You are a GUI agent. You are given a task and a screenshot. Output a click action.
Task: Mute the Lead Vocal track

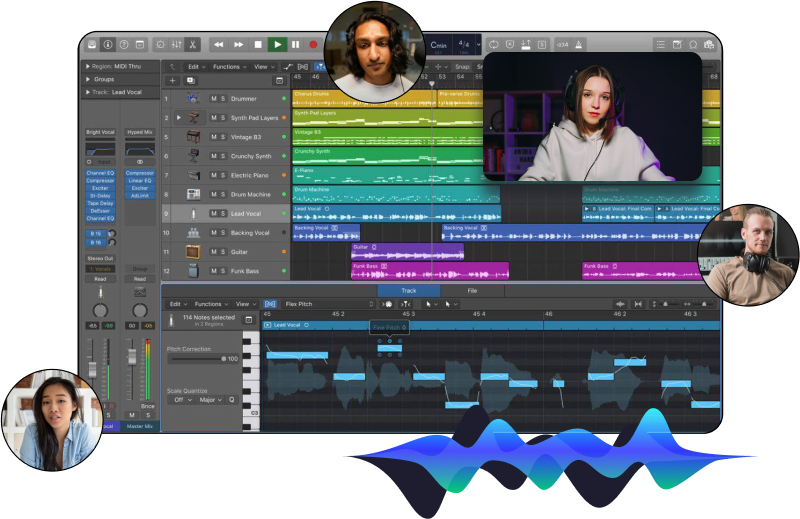213,214
